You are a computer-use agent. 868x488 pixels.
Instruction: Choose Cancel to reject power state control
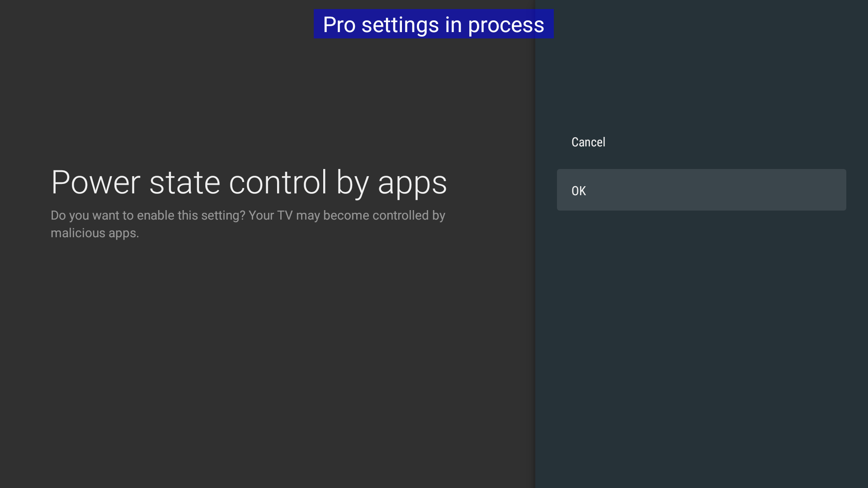point(588,142)
